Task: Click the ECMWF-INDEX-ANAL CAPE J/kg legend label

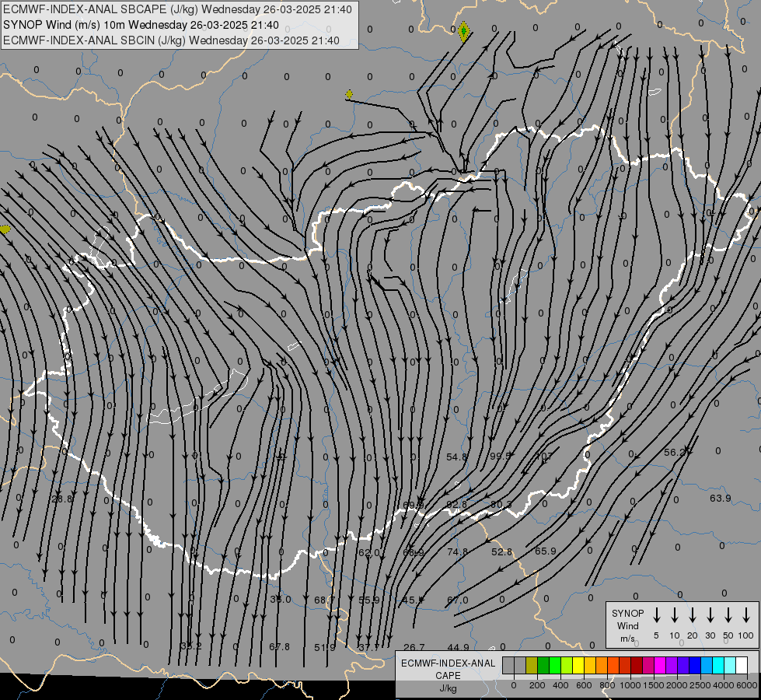Action: 448,675
